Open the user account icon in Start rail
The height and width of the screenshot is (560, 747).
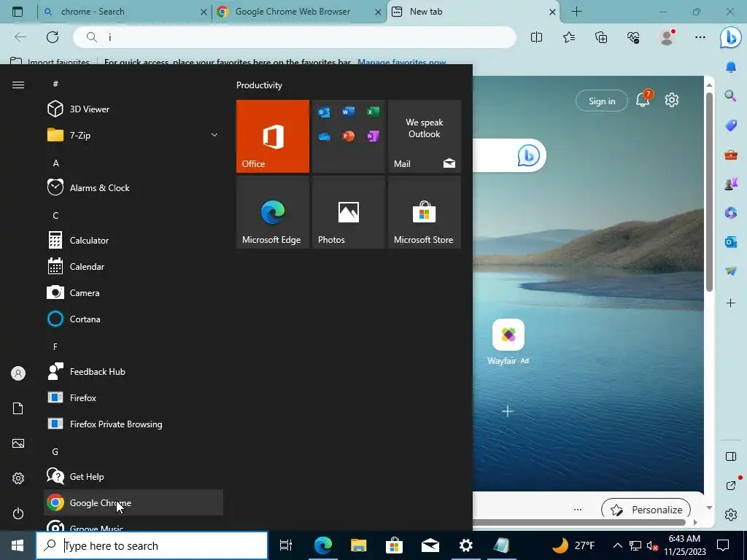pos(18,373)
